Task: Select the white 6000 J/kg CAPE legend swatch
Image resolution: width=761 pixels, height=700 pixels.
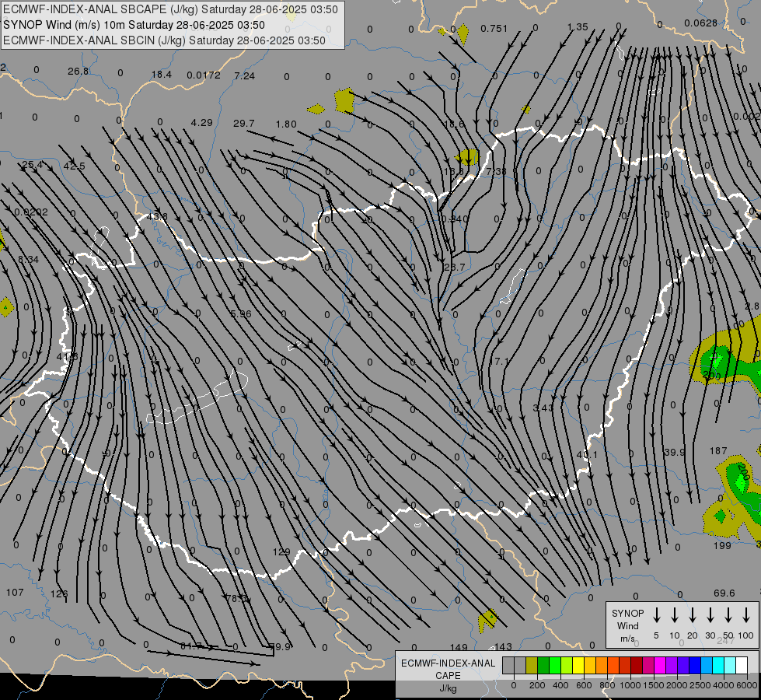Action: click(742, 666)
